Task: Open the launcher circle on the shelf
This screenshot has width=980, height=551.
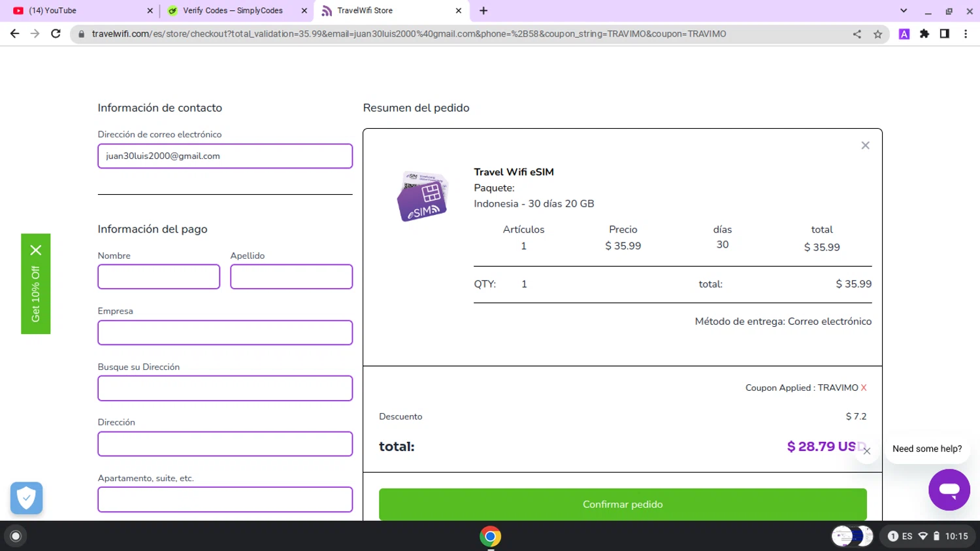Action: [x=16, y=536]
